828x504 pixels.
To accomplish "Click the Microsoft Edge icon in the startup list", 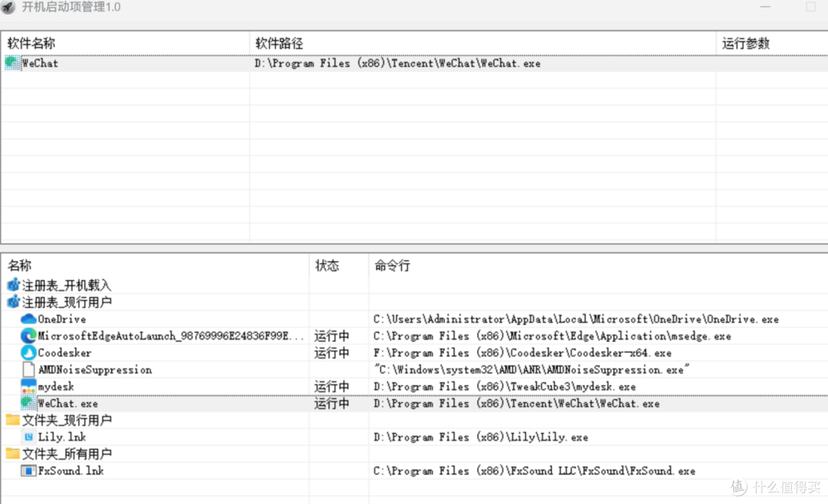I will (x=28, y=335).
